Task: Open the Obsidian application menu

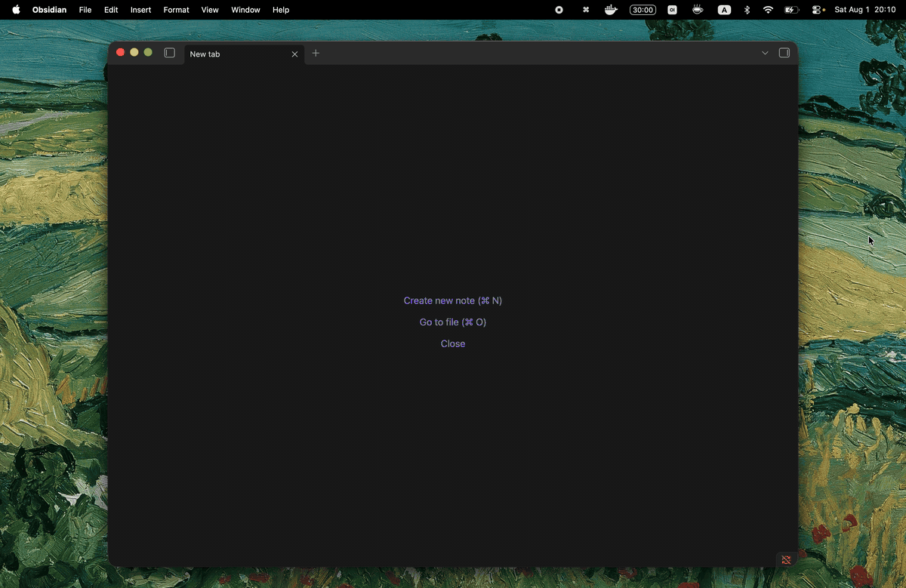Action: click(x=49, y=10)
